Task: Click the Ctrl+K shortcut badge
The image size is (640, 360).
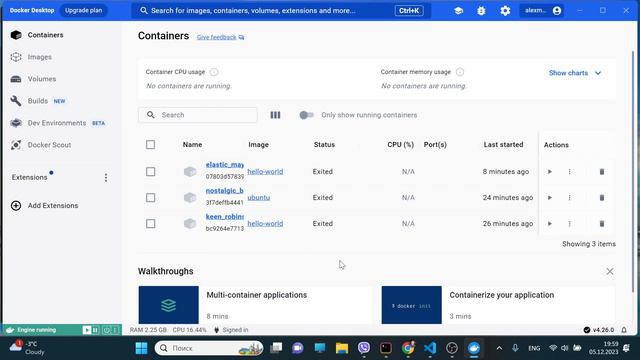Action: tap(409, 11)
